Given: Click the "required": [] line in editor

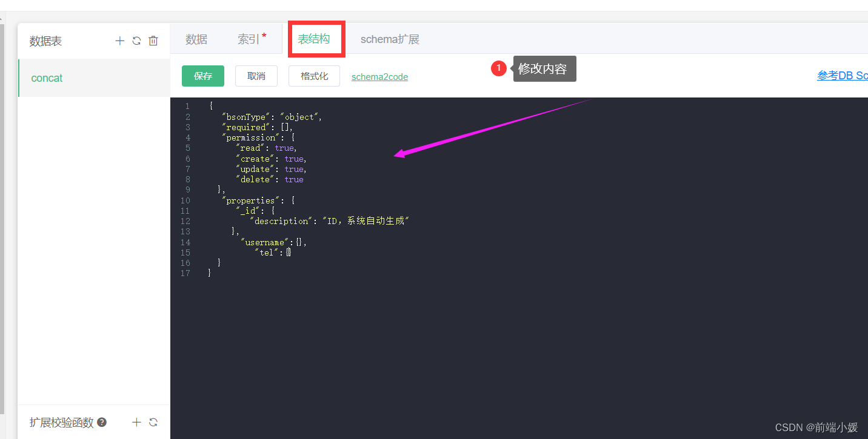Looking at the screenshot, I should click(x=258, y=127).
